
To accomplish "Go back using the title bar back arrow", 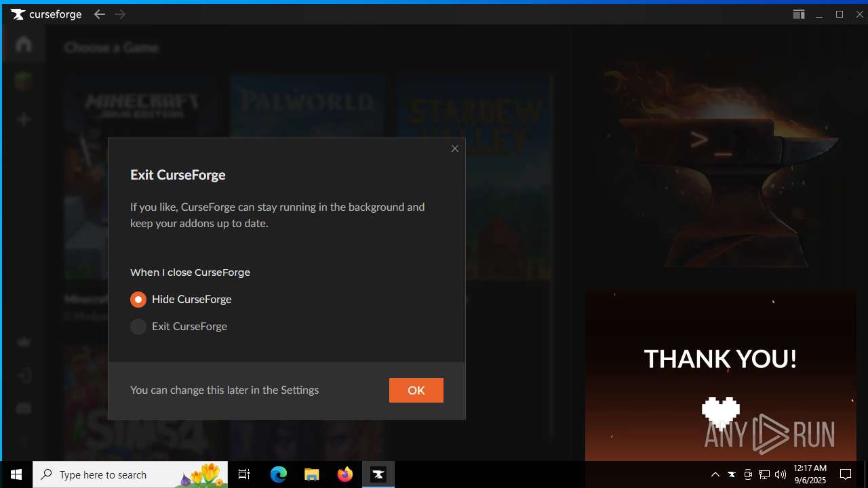I will (100, 14).
